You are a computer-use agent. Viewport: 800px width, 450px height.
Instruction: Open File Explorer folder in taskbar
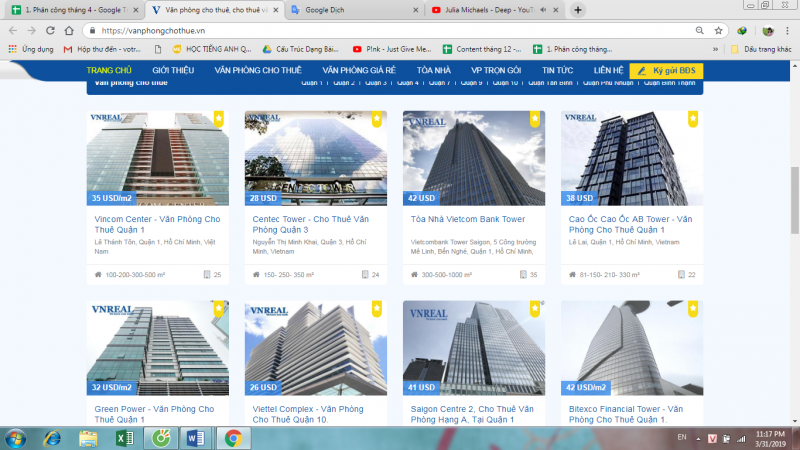88,438
